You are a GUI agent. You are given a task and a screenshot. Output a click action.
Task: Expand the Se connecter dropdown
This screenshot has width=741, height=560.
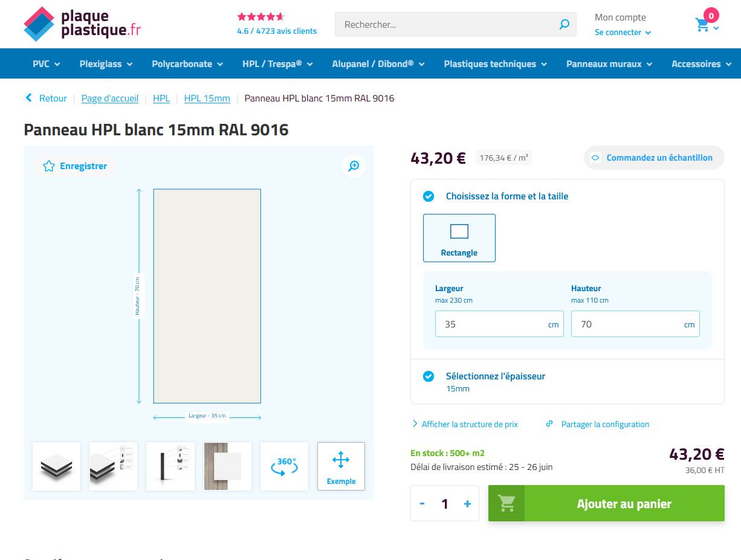[x=623, y=33]
